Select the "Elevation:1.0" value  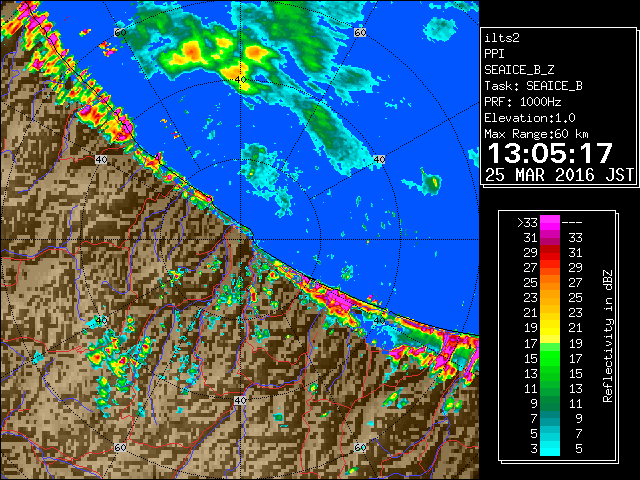[530, 118]
